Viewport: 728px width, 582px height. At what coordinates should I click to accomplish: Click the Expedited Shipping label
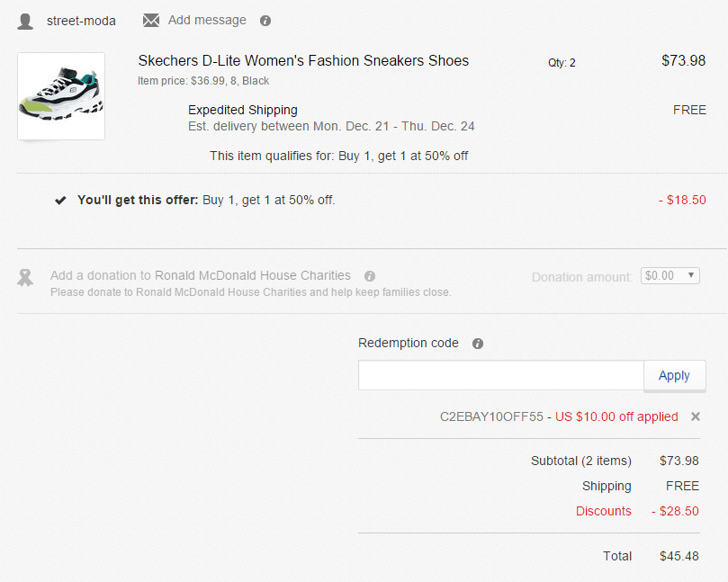[x=243, y=110]
